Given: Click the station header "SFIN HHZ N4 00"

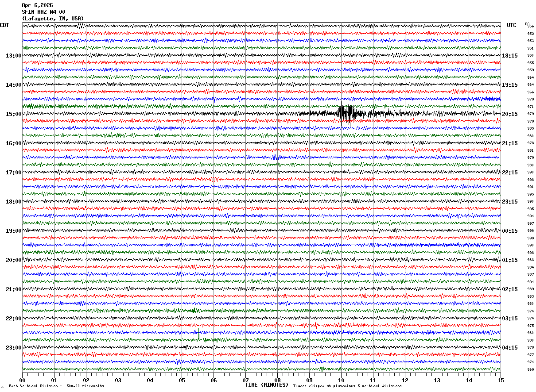Looking at the screenshot, I should [x=43, y=12].
